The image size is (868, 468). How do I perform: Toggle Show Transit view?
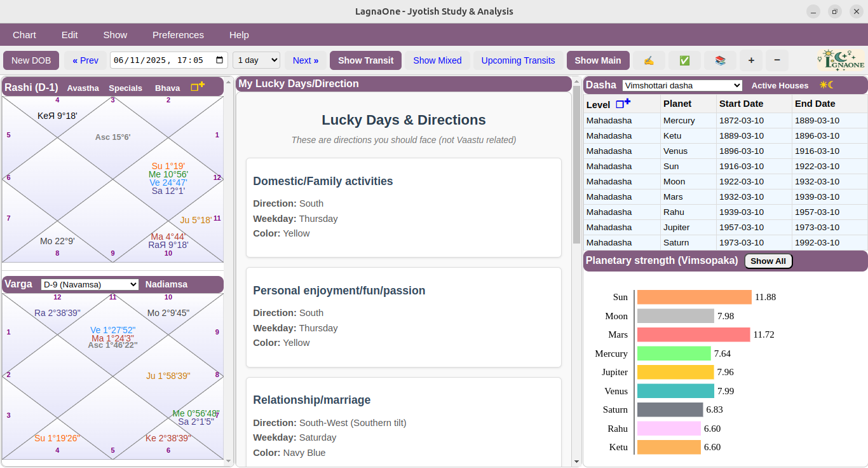point(365,60)
